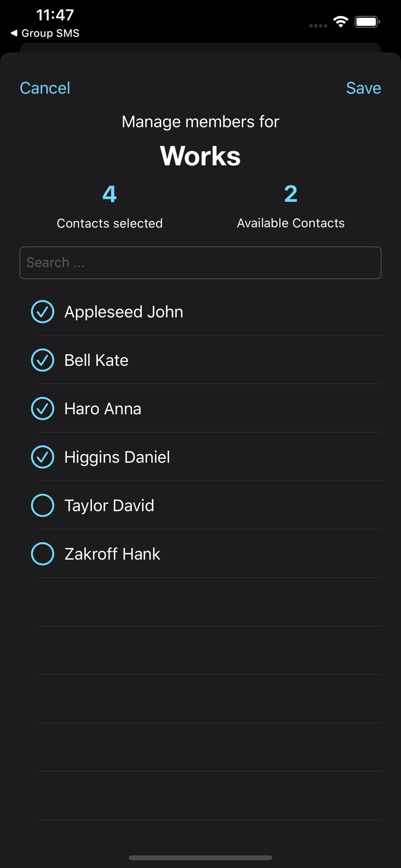Tap the Appleseed John contact name
401x868 pixels.
click(x=124, y=312)
